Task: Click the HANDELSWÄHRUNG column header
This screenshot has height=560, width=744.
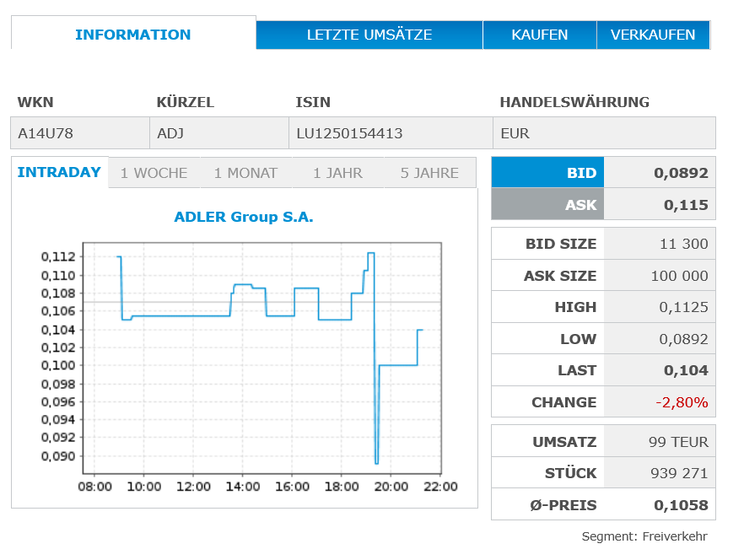Action: 574,102
